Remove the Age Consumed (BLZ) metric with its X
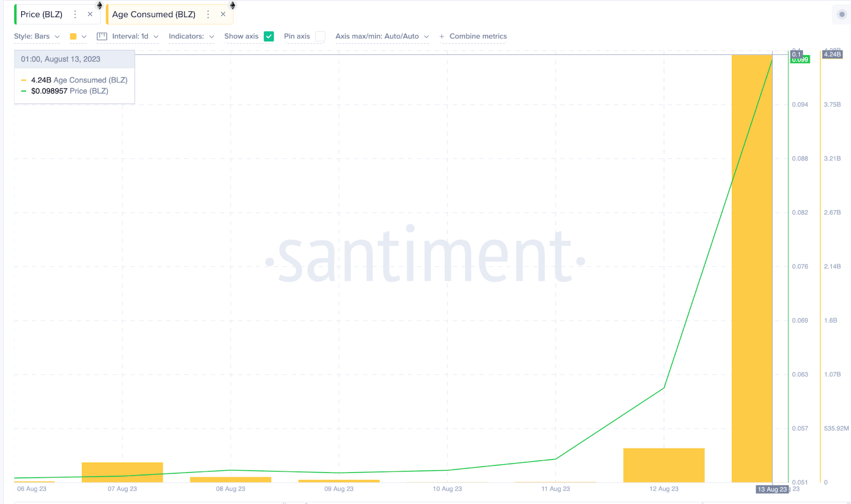The height and width of the screenshot is (504, 851). pyautogui.click(x=223, y=14)
